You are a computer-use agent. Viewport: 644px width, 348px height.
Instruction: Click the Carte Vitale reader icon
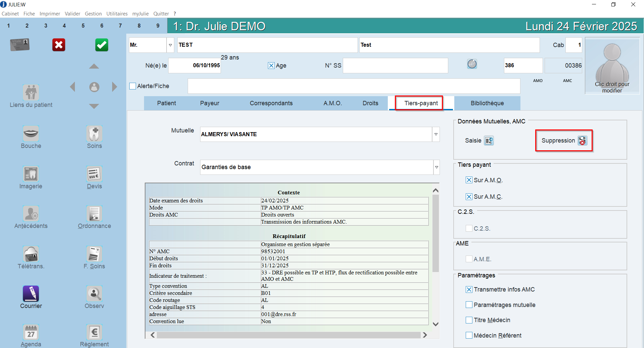(20, 45)
